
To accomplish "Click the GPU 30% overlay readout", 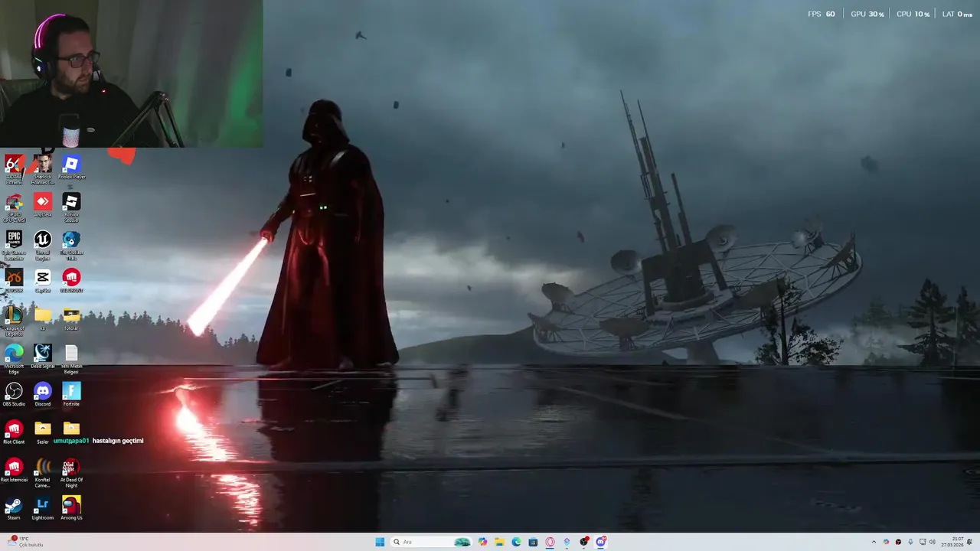I will (867, 14).
